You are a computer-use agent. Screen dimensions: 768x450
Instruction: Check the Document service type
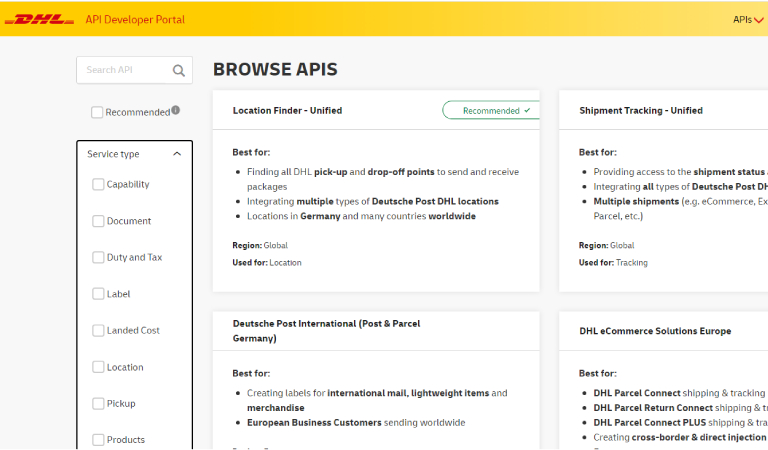pos(98,221)
